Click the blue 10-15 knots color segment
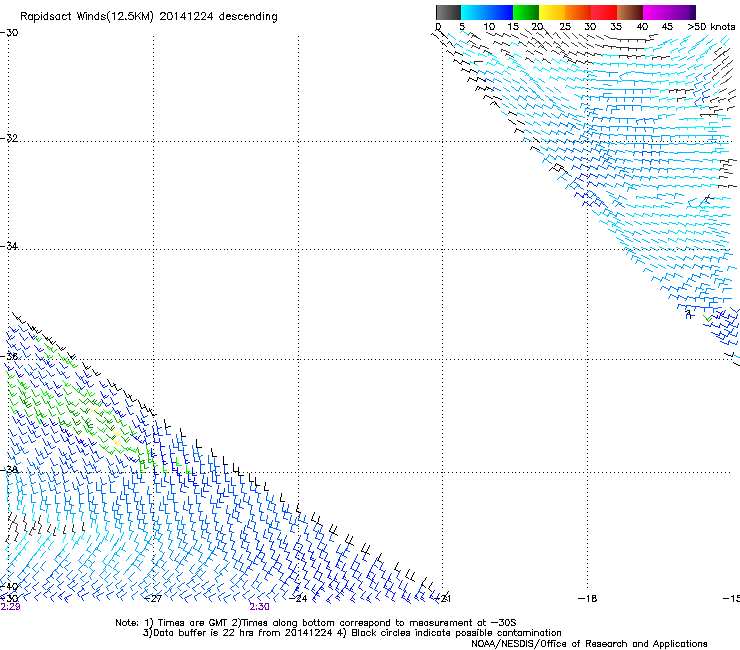Screen dimensions: 740x650 coord(500,12)
